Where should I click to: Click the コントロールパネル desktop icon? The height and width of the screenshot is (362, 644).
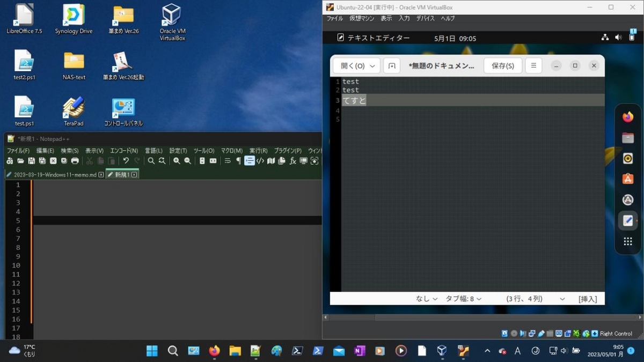pyautogui.click(x=123, y=112)
